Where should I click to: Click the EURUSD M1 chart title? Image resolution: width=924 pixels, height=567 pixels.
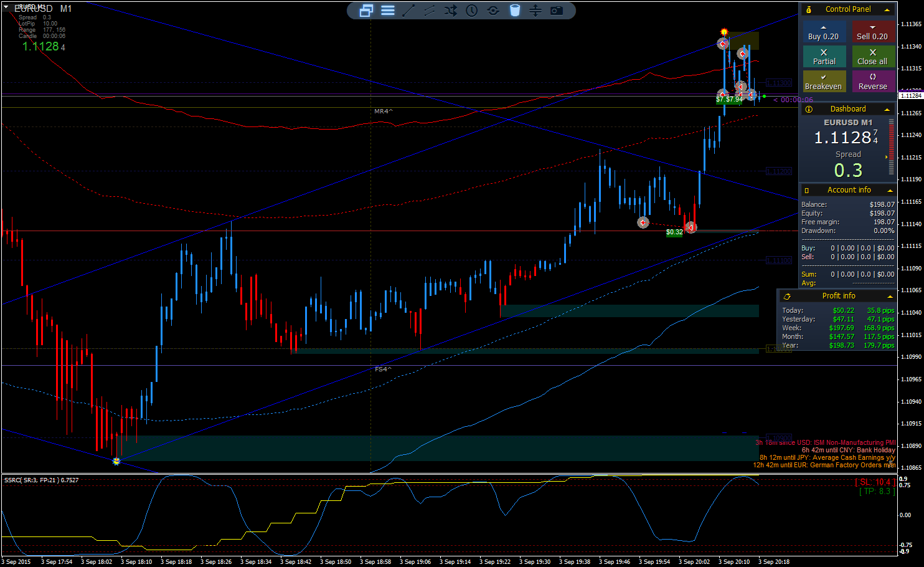(43, 9)
